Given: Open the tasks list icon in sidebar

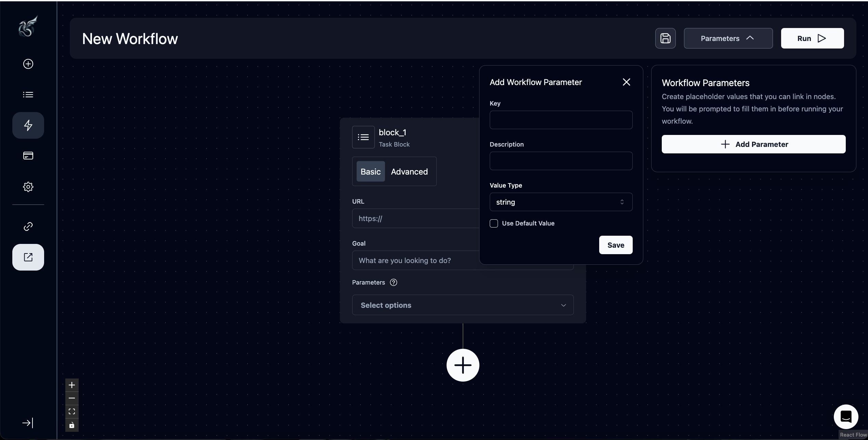Looking at the screenshot, I should (28, 95).
